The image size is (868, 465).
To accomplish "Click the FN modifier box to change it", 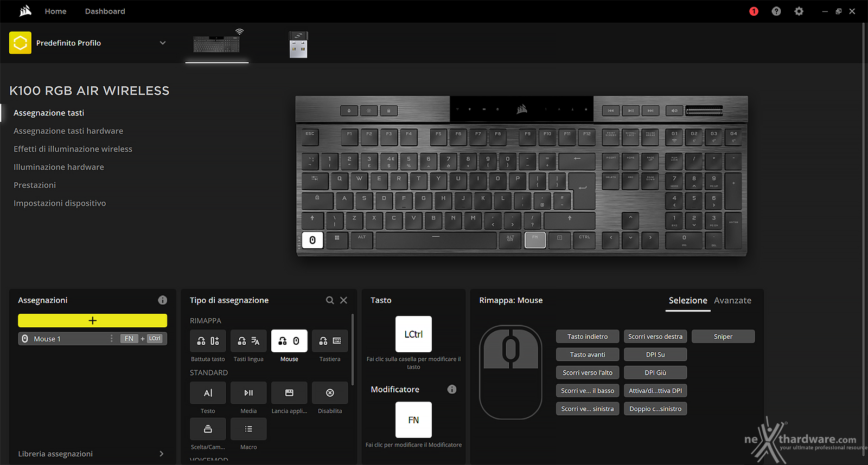I will pyautogui.click(x=413, y=420).
